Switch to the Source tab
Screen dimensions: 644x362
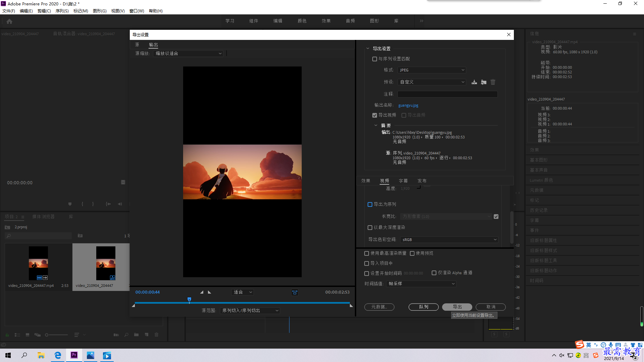tap(137, 45)
